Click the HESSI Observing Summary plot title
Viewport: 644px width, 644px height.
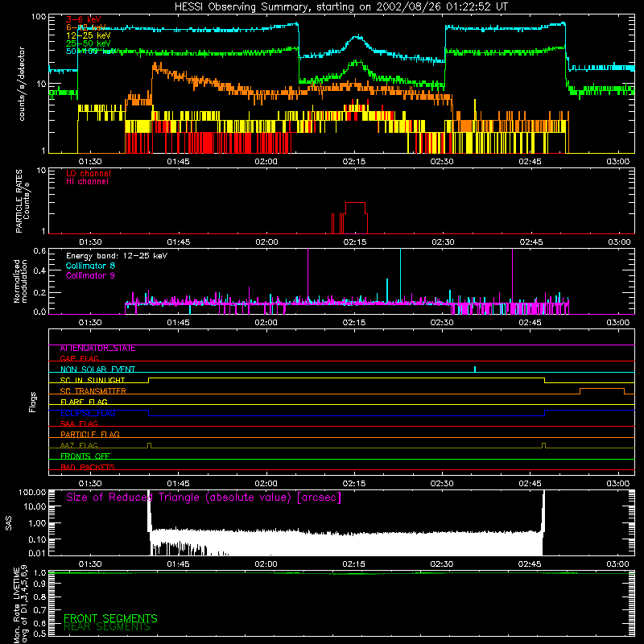pos(341,7)
